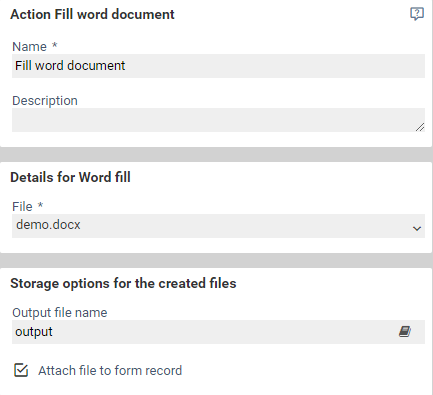Click 'Storage options for the created files' heading

coord(123,283)
